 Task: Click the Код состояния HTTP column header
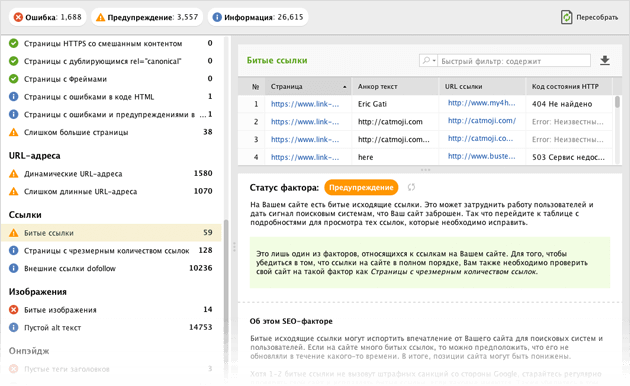click(x=569, y=87)
